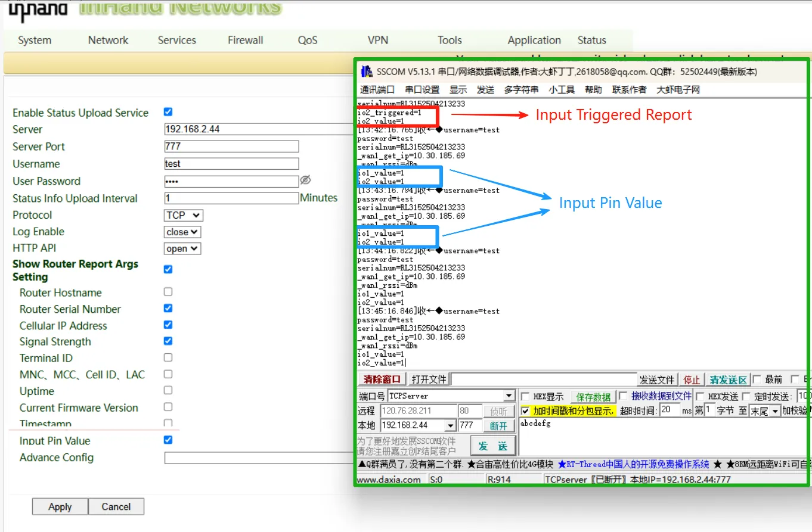This screenshot has width=812, height=532.
Task: Toggle the Show Router Report Args Setting checkbox
Action: tap(168, 269)
